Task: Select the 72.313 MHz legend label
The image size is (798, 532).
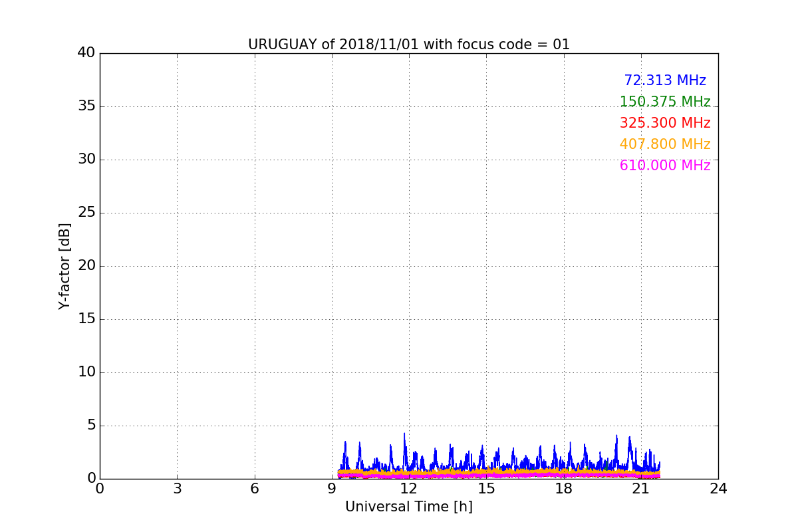Action: click(x=665, y=80)
